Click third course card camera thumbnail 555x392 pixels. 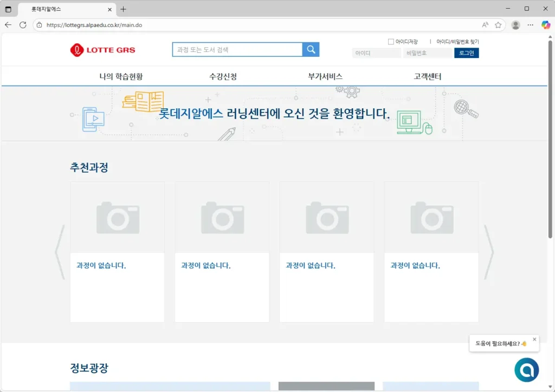click(x=327, y=217)
